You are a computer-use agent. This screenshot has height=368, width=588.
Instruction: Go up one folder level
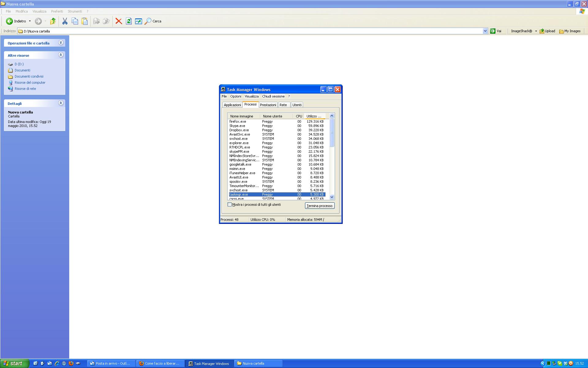53,21
